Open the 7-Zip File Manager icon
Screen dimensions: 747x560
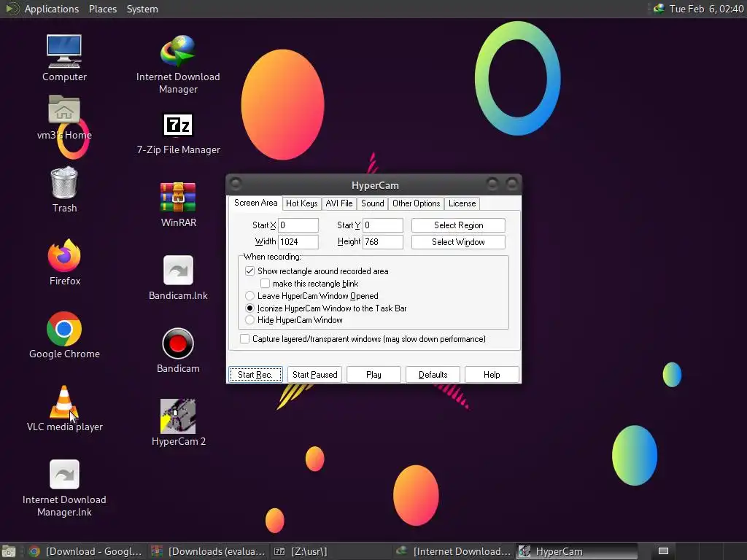[x=178, y=125]
